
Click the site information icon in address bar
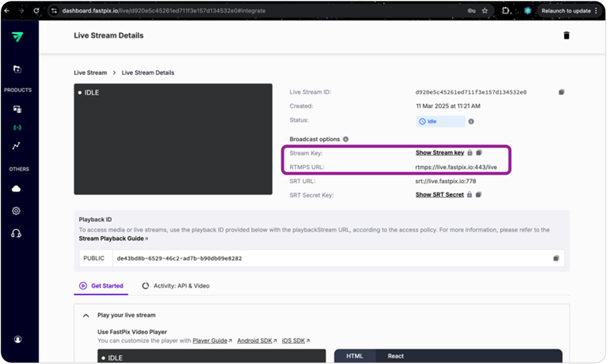click(x=54, y=11)
